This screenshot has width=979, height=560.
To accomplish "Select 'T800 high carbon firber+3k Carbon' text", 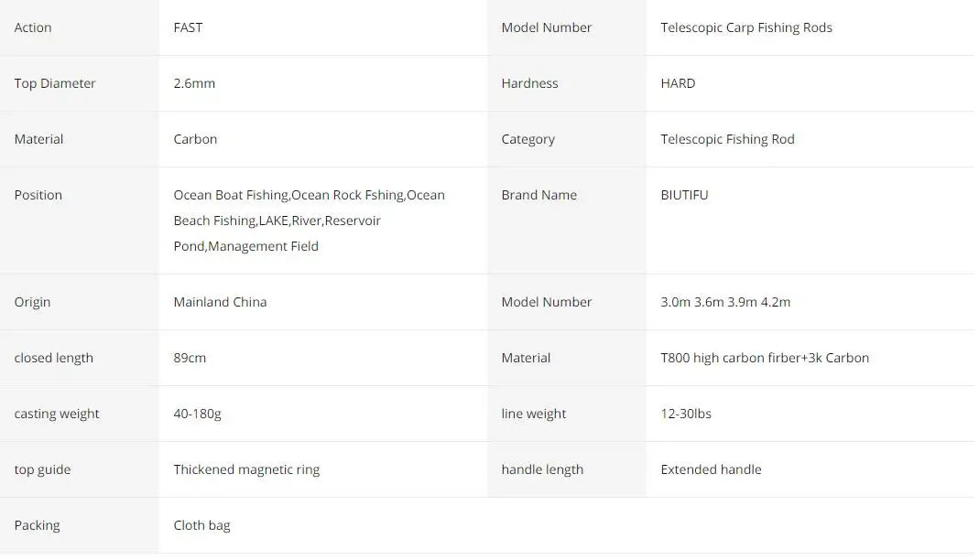I will point(765,358).
